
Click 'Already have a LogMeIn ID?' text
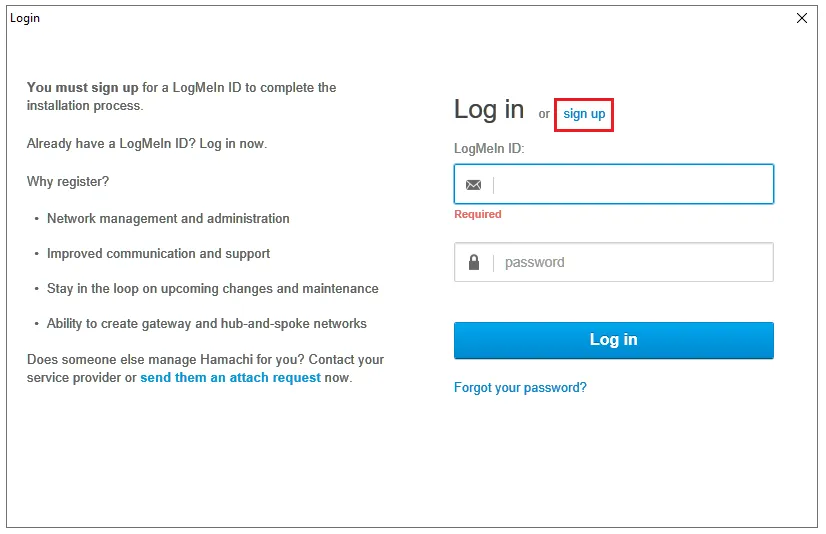(x=111, y=144)
